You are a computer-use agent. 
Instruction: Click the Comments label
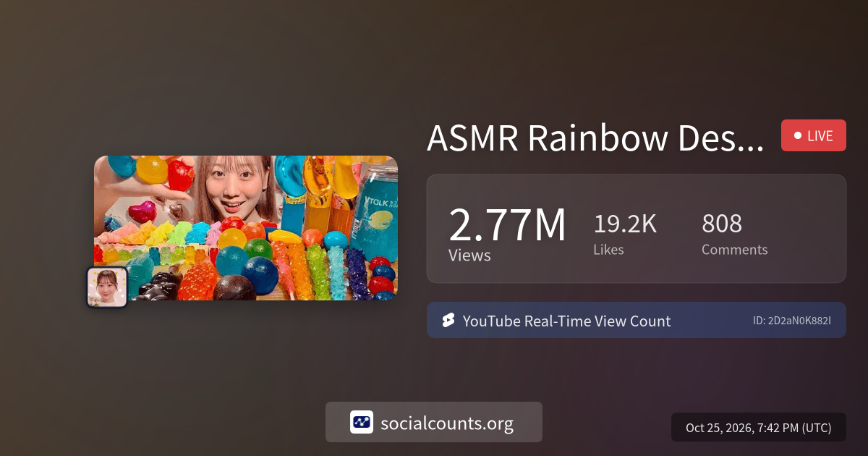coord(735,249)
